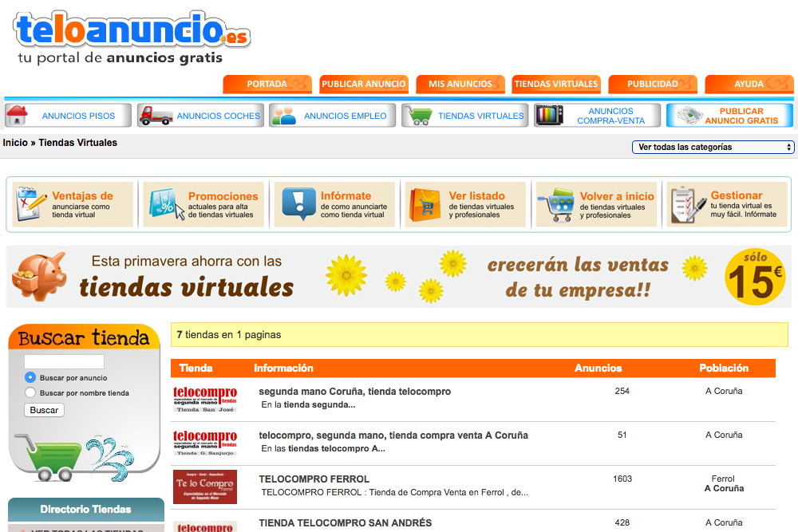
Task: Click the Población column header
Action: pos(724,368)
